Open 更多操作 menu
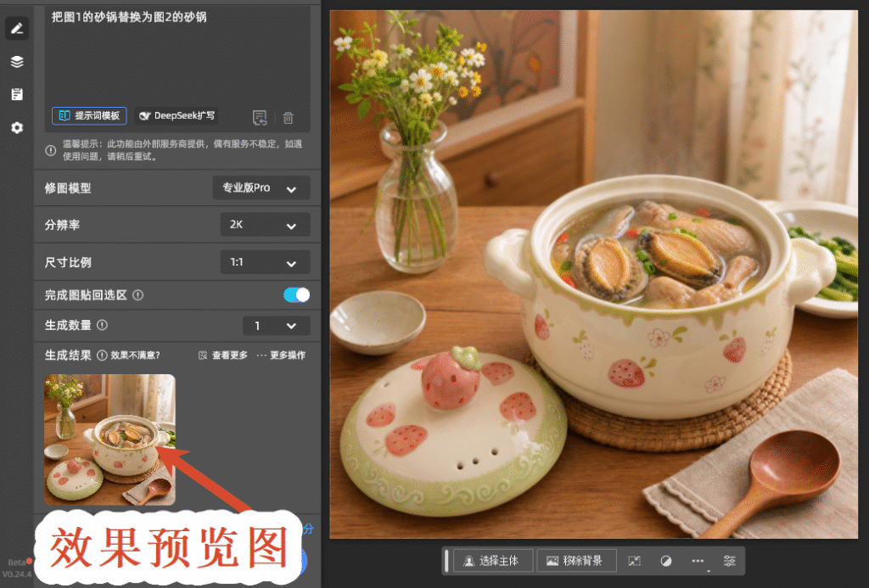Screen dimensions: 869x588 (281, 356)
